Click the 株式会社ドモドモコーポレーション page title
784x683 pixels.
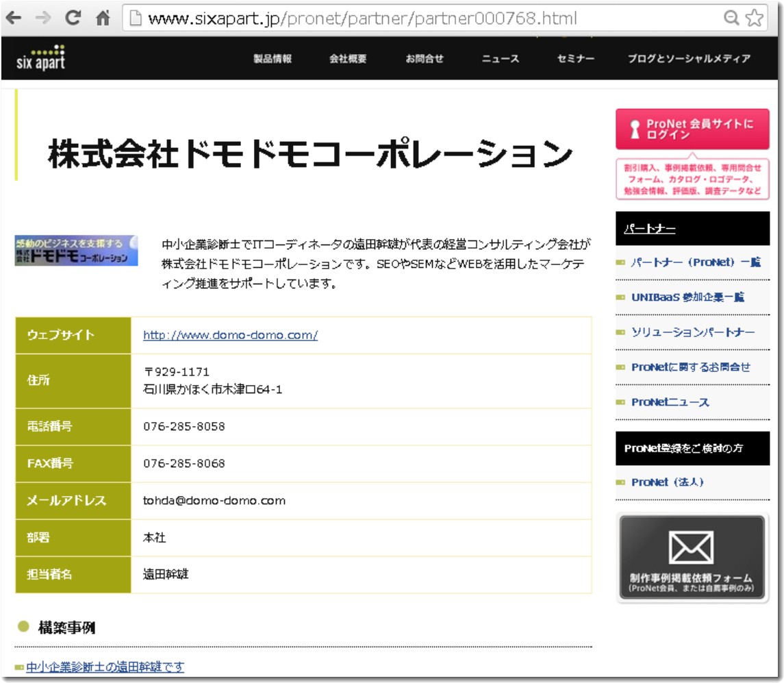point(310,153)
